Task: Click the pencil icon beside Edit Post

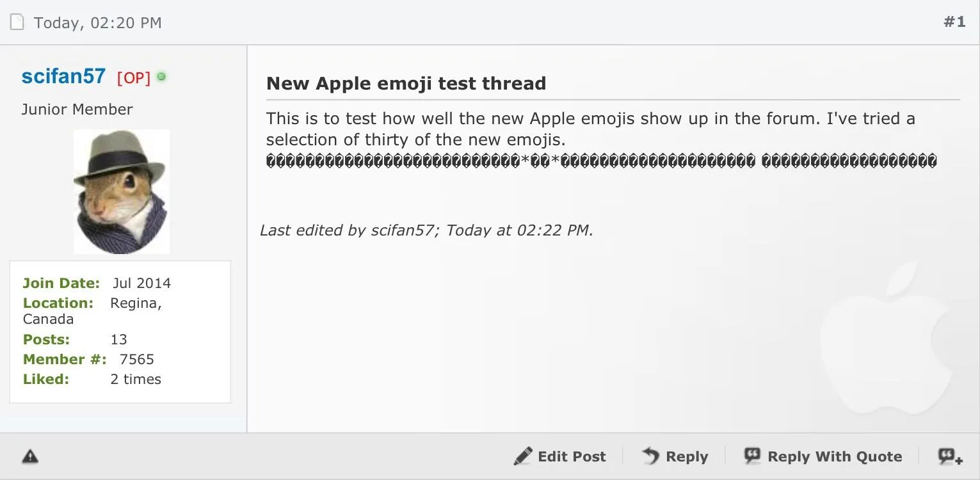Action: pyautogui.click(x=523, y=456)
